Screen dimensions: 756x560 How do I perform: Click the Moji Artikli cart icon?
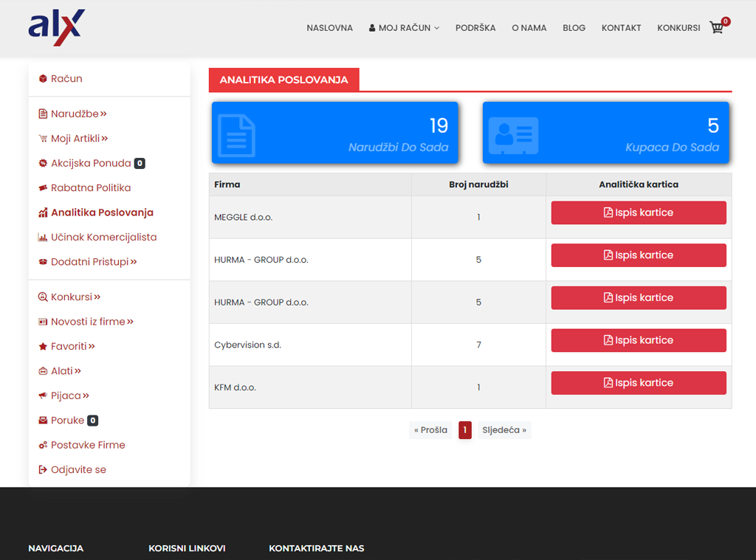coord(43,138)
